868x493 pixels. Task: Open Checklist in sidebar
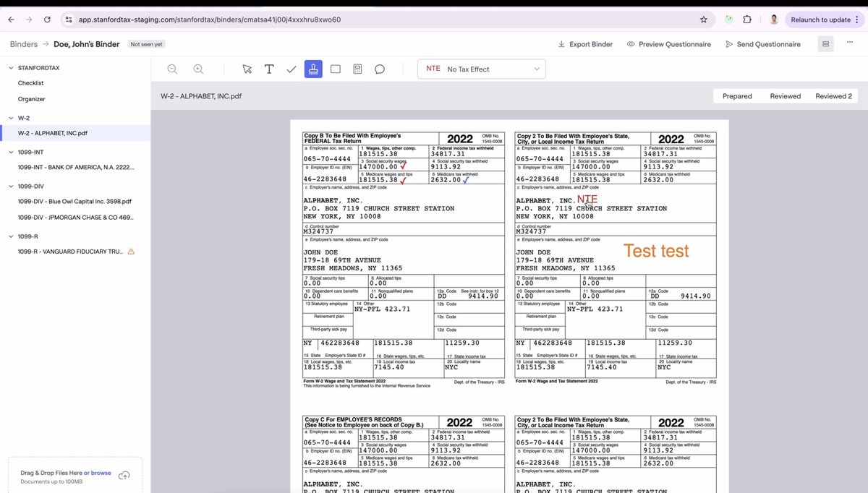click(31, 83)
